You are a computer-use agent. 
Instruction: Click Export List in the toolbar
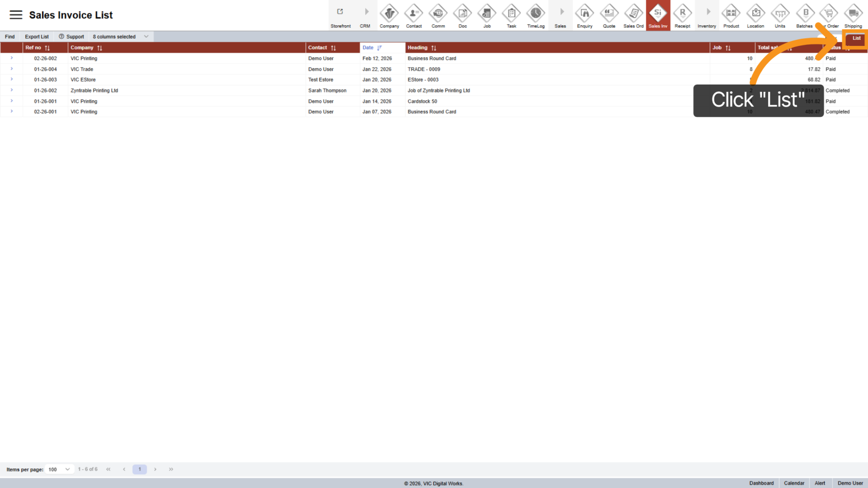click(37, 37)
